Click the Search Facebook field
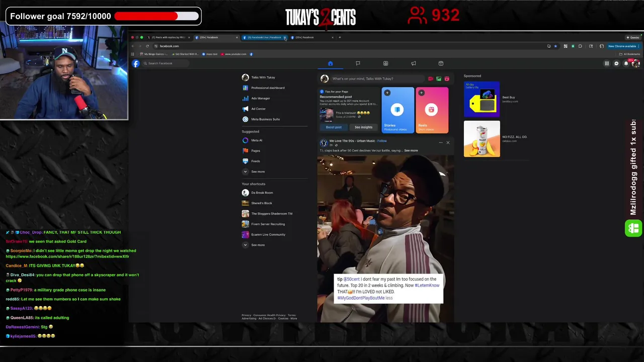Viewport: 644px width, 362px height. (165, 63)
